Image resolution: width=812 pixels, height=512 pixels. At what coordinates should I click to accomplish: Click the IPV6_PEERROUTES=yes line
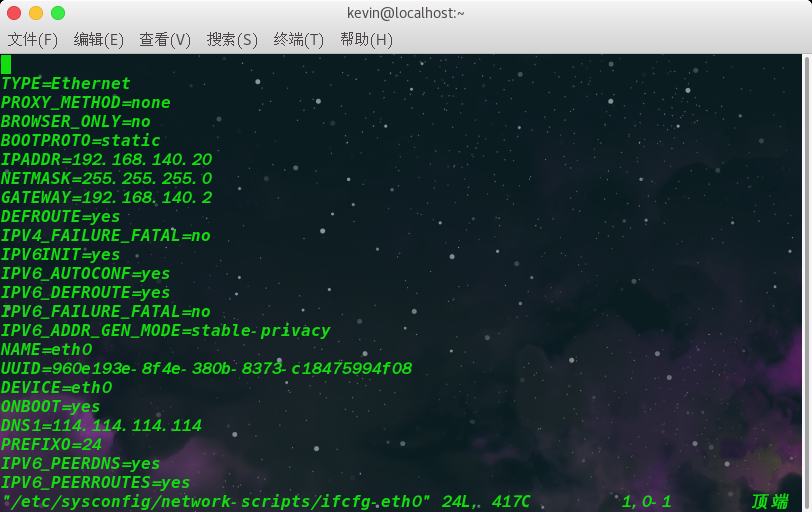pos(95,482)
